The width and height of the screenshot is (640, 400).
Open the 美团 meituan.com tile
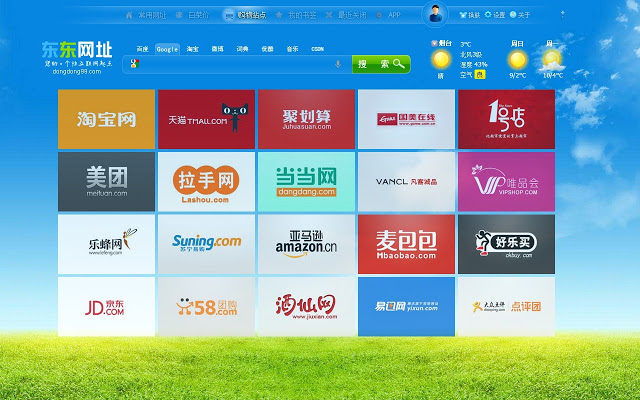tap(107, 182)
